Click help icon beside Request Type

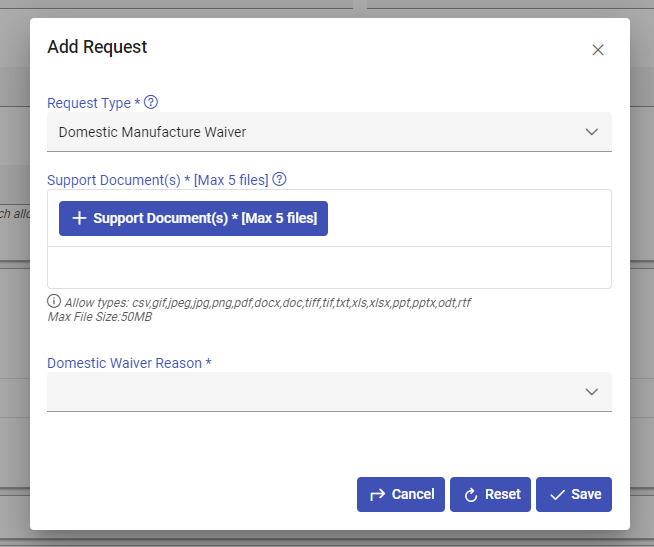coord(151,103)
